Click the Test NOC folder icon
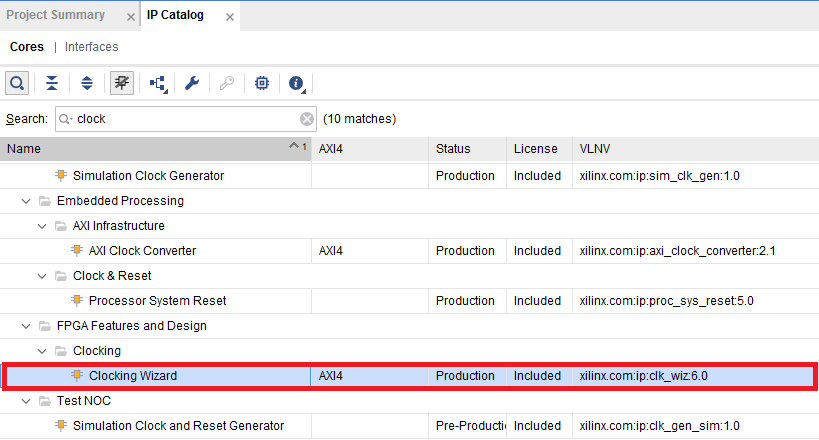Screen dimensions: 819x440 click(45, 401)
